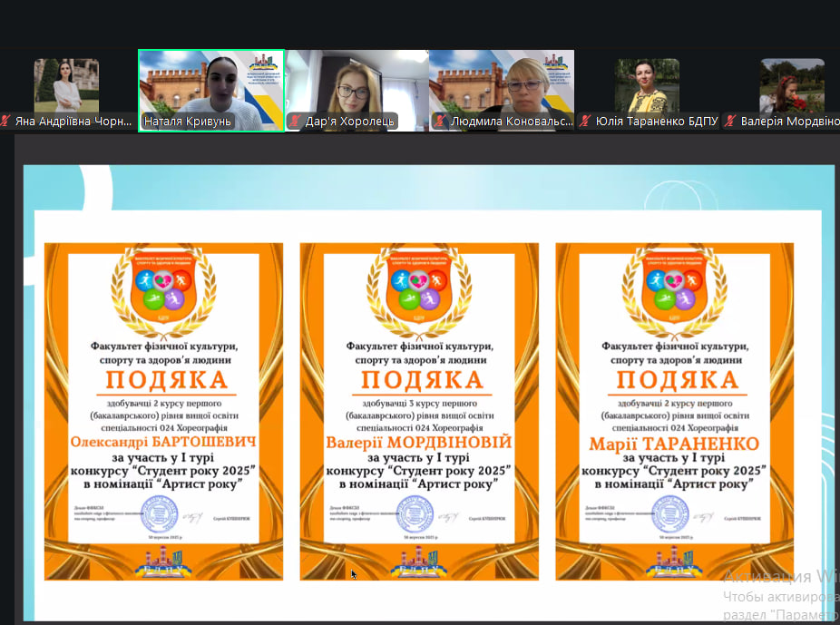Click muted mic icon beside Валерія Мордвінова
This screenshot has height=625, width=840.
point(730,122)
